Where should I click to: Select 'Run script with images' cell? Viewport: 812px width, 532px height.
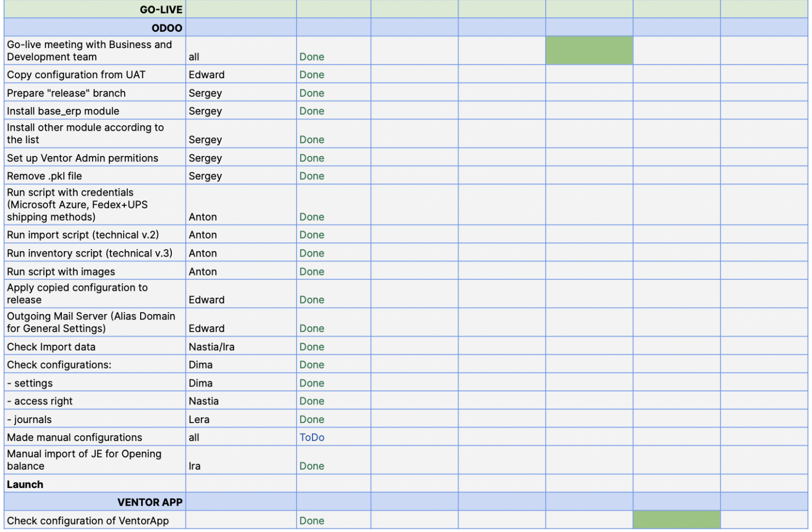pos(95,271)
